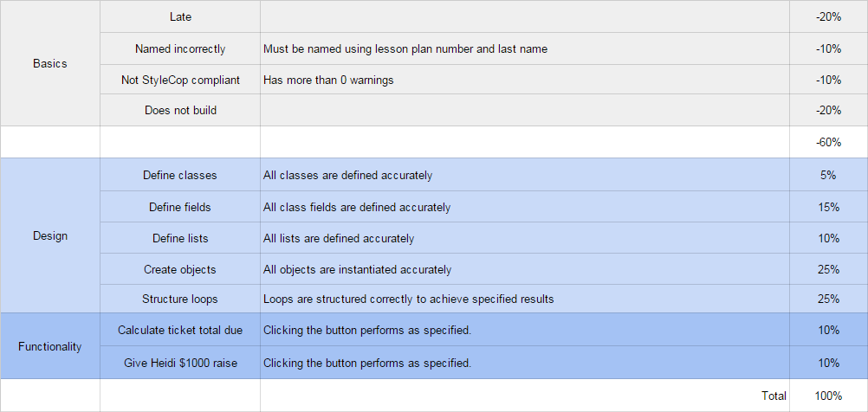Click the Define lists cell
The image size is (868, 412).
coord(180,238)
